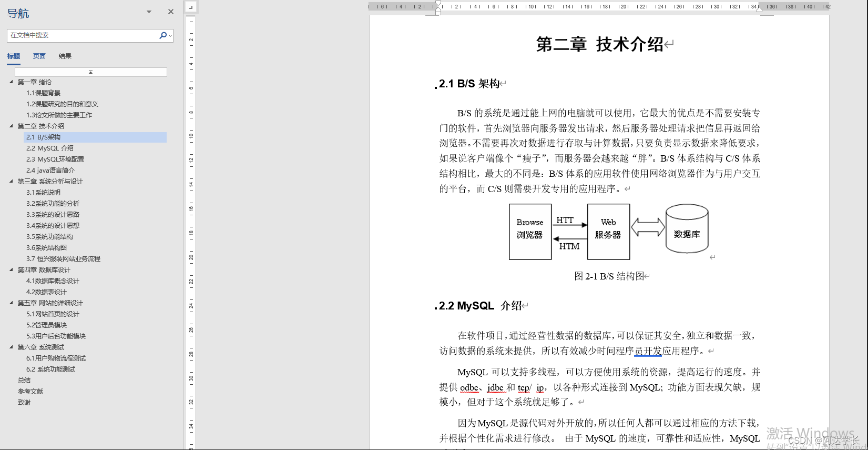
Task: Collapse the 第六章 系统测试 heading
Action: 11,347
